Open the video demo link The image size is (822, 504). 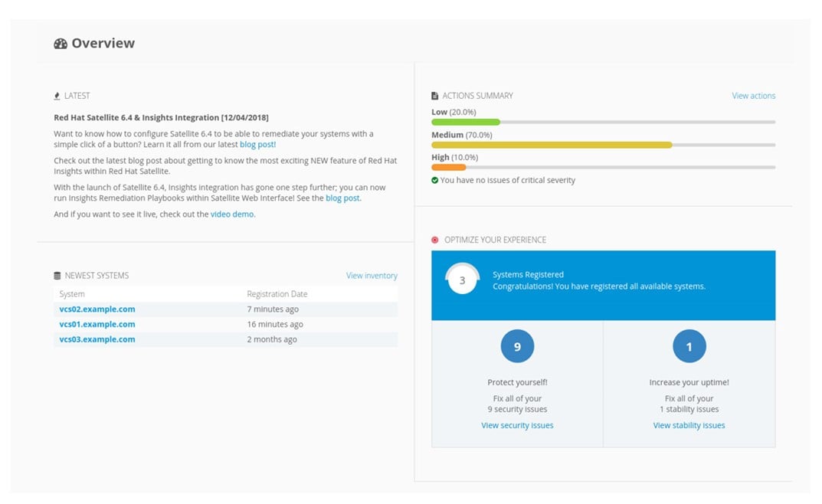coord(232,214)
